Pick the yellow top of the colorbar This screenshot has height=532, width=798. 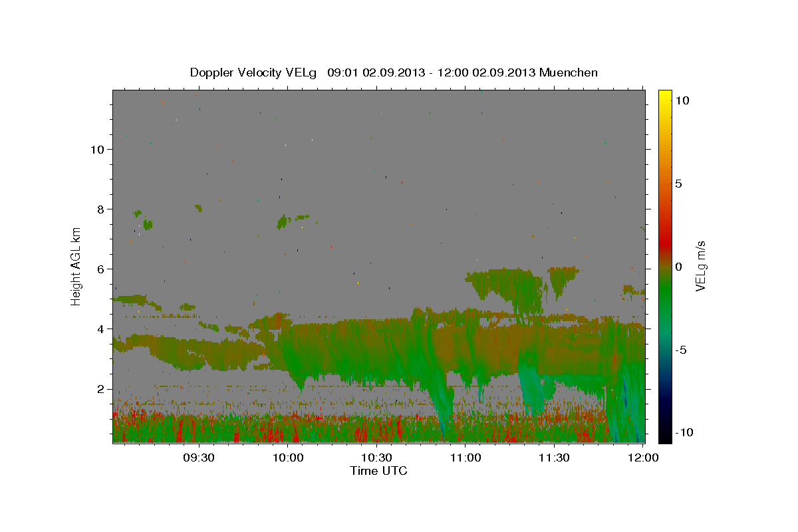[664, 96]
